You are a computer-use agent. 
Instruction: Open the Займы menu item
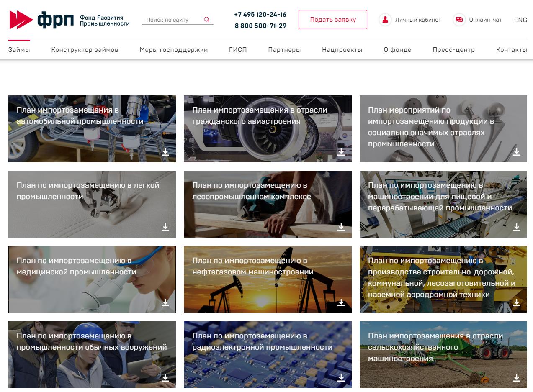[x=19, y=50]
